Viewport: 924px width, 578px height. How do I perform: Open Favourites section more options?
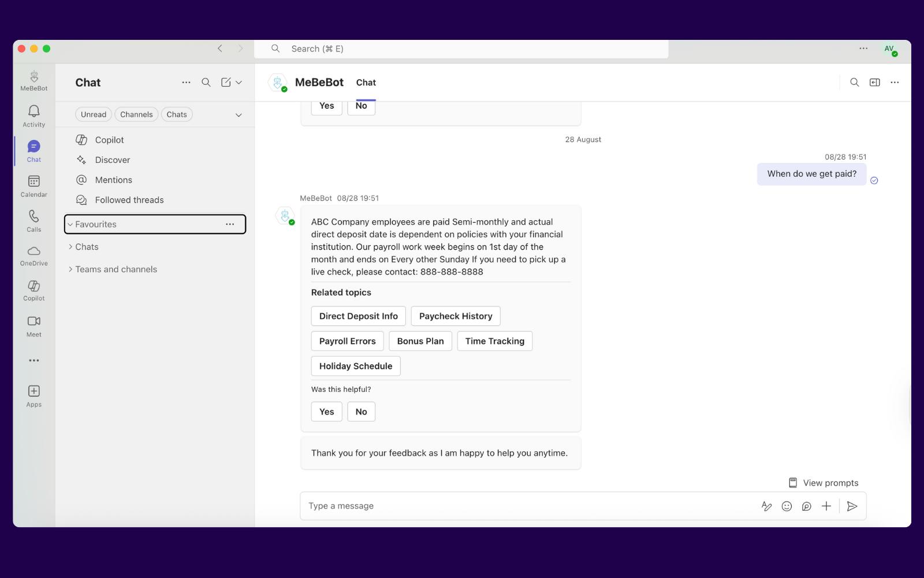(x=230, y=224)
